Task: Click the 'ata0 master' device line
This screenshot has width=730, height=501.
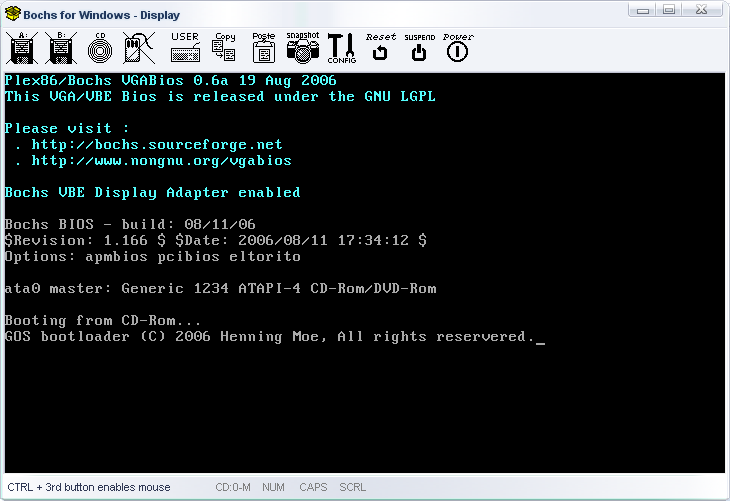Action: (221, 289)
